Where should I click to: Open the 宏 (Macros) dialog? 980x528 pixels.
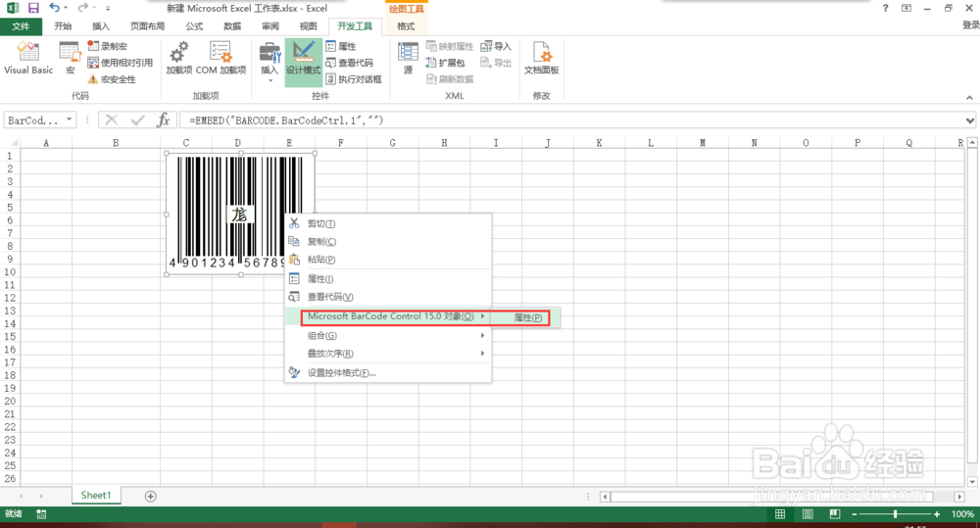pos(70,58)
